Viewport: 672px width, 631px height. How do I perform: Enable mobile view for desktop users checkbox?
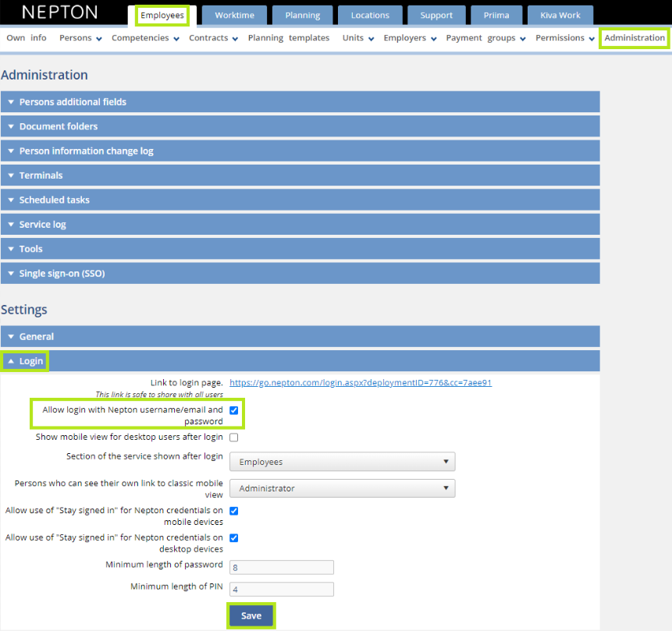pyautogui.click(x=234, y=438)
